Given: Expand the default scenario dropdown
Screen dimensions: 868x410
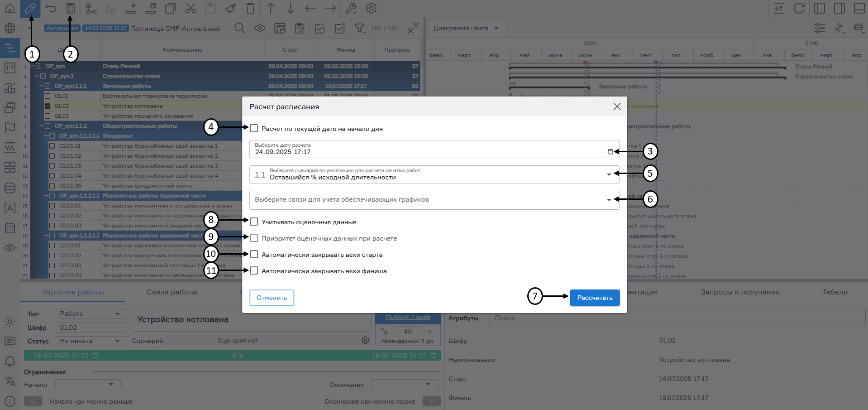Looking at the screenshot, I should 609,174.
